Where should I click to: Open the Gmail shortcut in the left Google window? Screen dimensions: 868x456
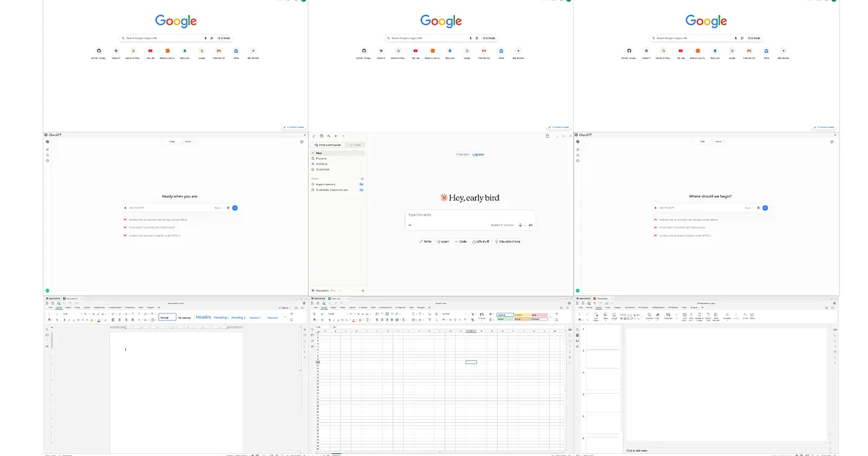pyautogui.click(x=218, y=51)
